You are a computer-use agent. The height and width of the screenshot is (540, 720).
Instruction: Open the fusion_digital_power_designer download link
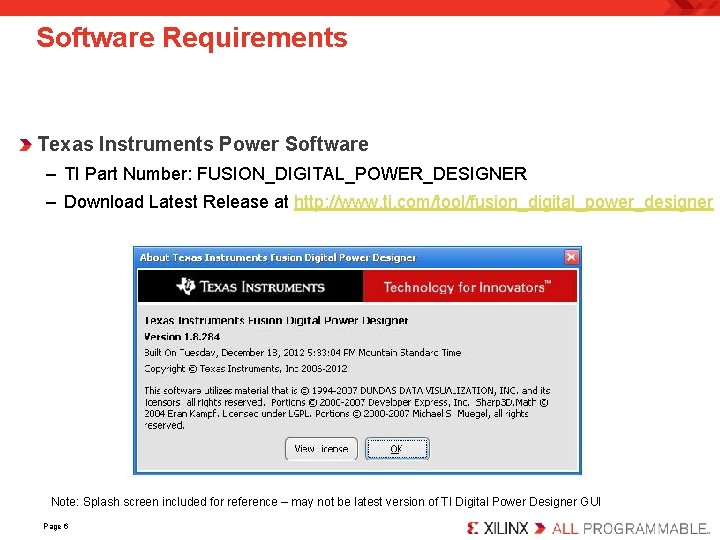(x=503, y=202)
